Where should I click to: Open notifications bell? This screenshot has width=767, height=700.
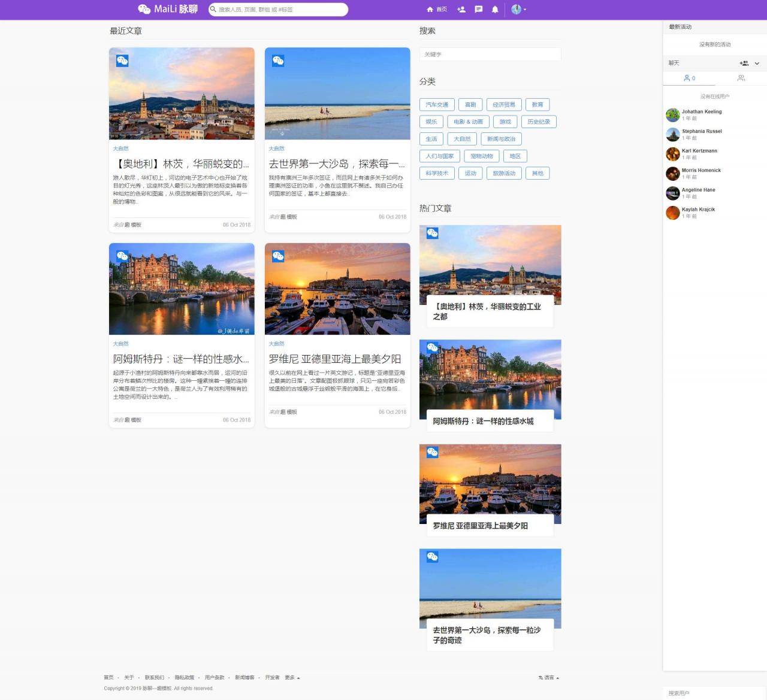[495, 10]
